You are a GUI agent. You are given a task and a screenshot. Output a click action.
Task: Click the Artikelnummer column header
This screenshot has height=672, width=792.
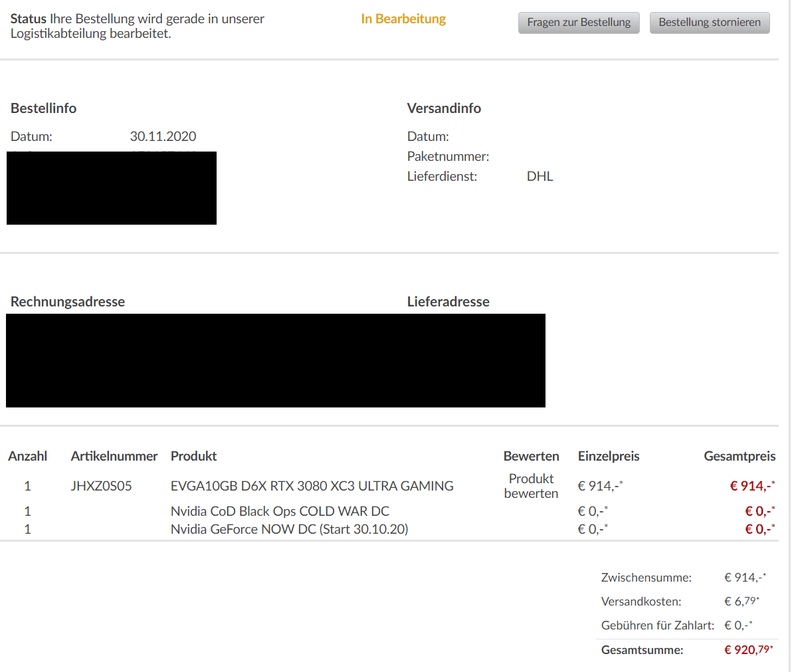(x=114, y=456)
